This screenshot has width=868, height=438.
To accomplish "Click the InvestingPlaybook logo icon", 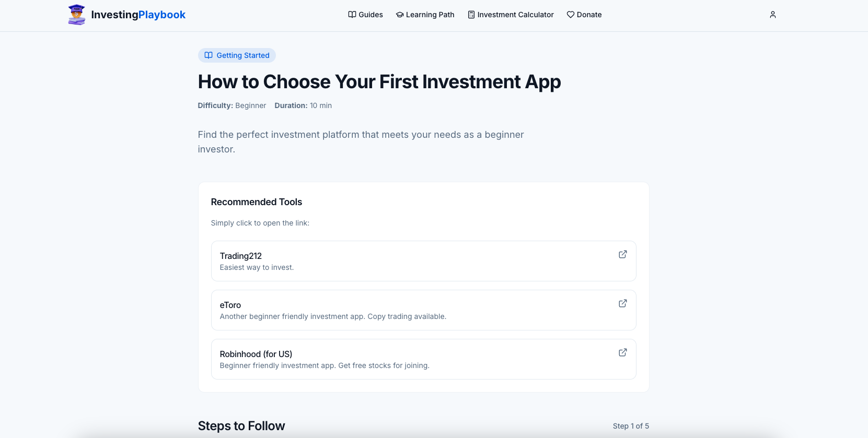I will [77, 14].
